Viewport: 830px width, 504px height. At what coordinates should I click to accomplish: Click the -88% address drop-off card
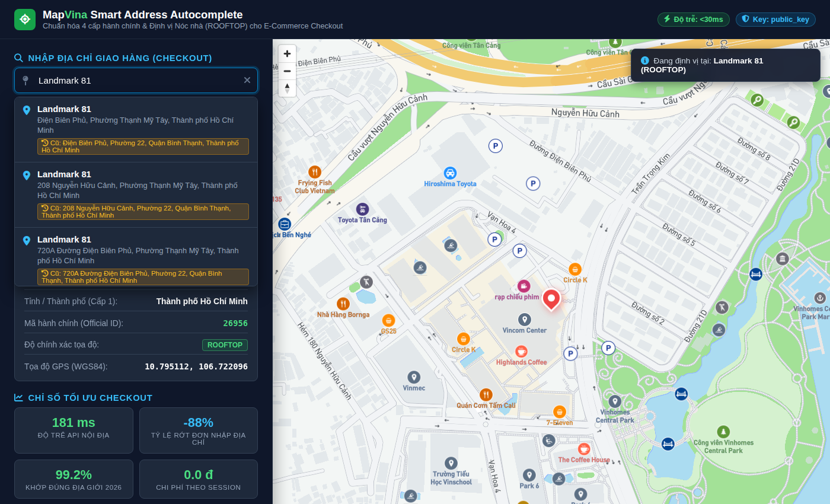(199, 430)
